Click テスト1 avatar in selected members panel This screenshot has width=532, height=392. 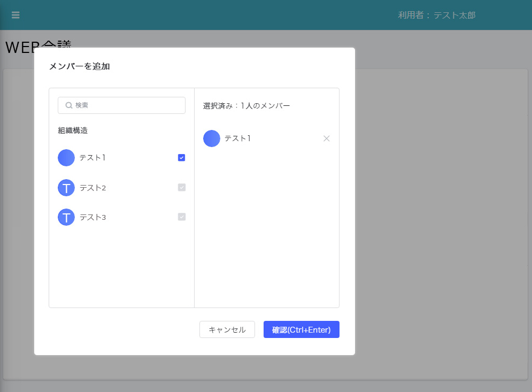point(212,139)
